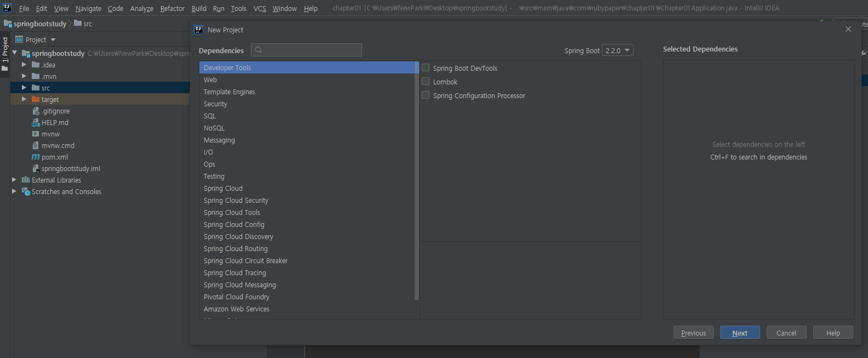Choose Spring Cloud Routing in list
This screenshot has width=868, height=358.
tap(307, 249)
